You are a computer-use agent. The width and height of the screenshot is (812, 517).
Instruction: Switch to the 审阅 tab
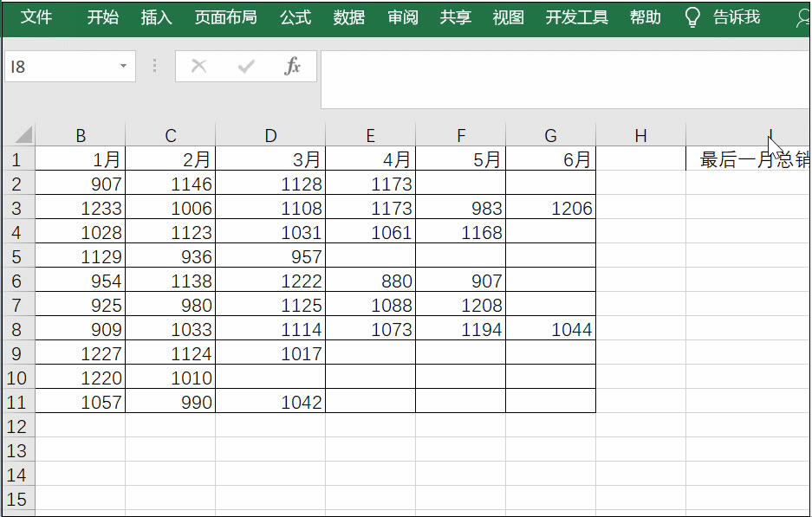(402, 16)
